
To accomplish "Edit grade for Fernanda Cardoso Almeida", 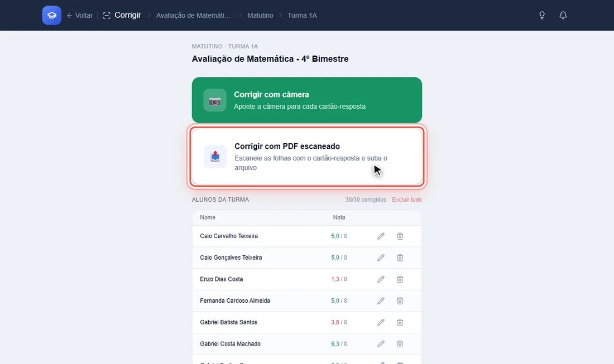I will [381, 300].
